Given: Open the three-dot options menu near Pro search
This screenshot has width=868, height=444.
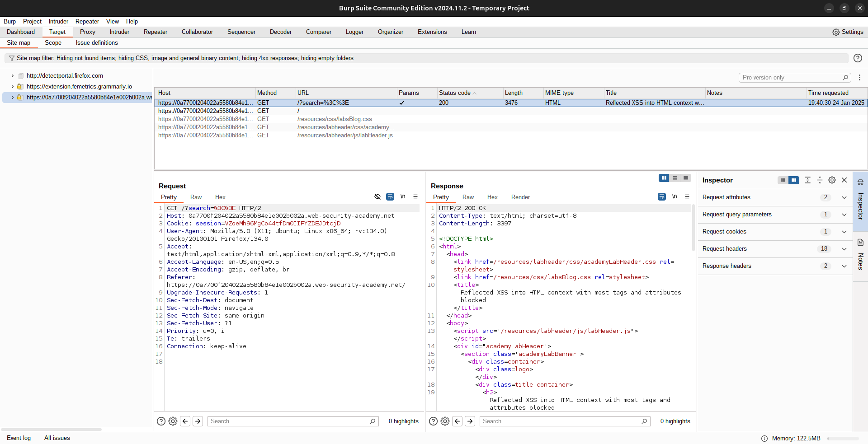Looking at the screenshot, I should click(859, 78).
